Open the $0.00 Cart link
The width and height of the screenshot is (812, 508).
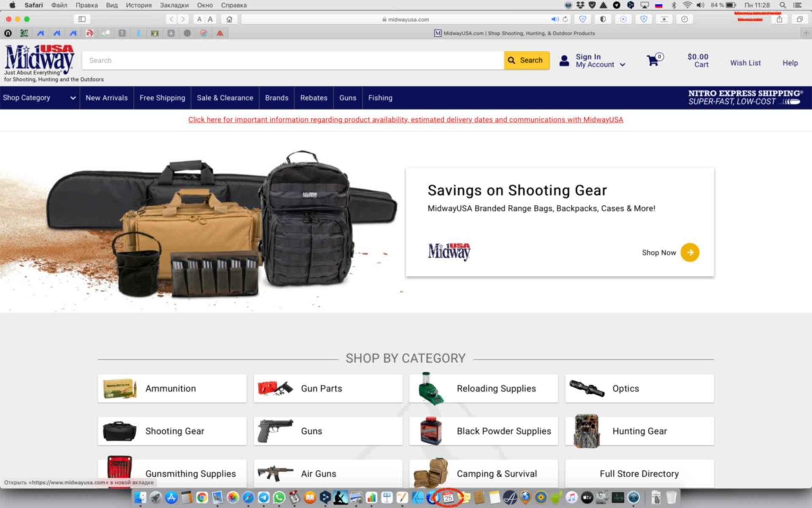pos(698,61)
